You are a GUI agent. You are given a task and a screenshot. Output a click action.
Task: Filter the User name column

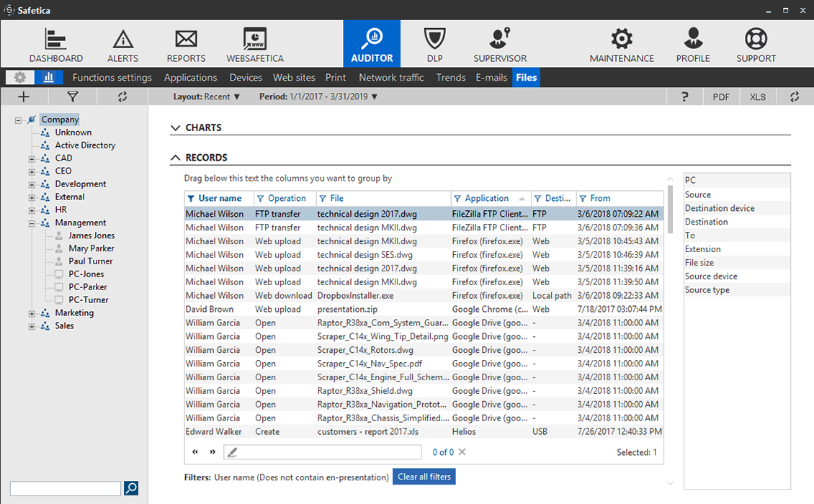point(191,198)
